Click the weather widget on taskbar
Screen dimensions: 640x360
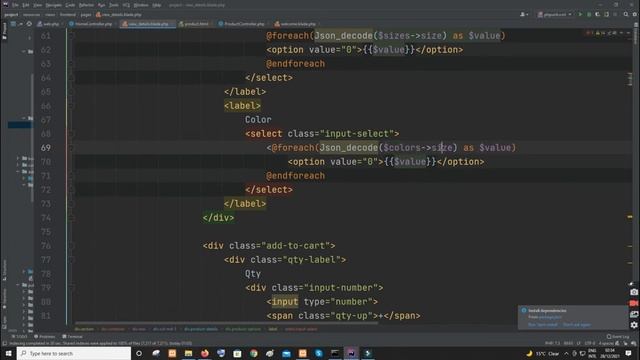pos(543,353)
